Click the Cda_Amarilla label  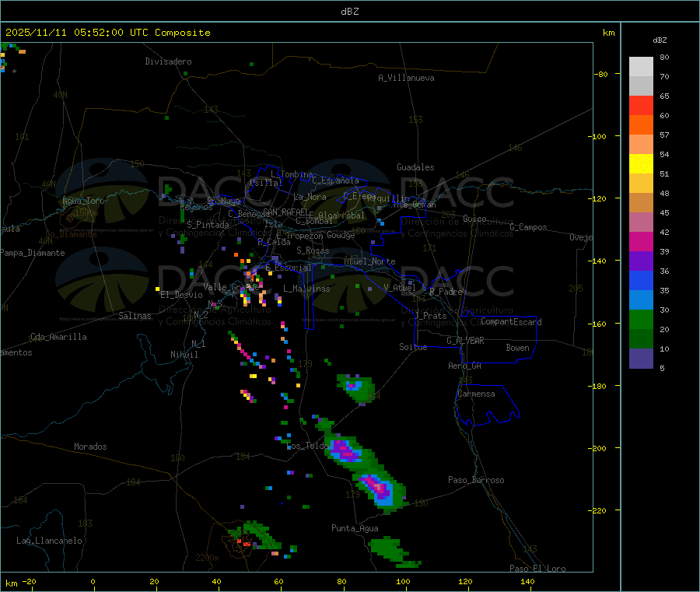[58, 337]
